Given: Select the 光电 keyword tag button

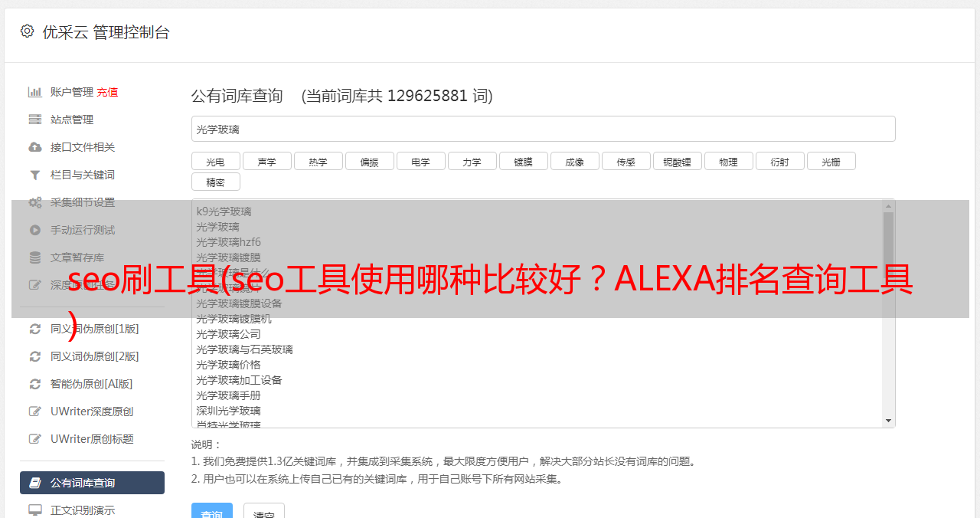Looking at the screenshot, I should coord(215,161).
